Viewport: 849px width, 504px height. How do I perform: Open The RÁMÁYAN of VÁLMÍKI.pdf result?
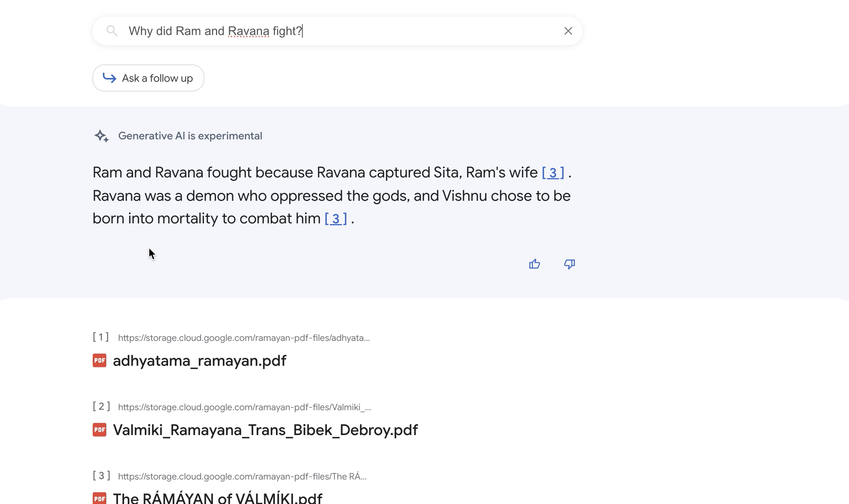[x=218, y=498]
